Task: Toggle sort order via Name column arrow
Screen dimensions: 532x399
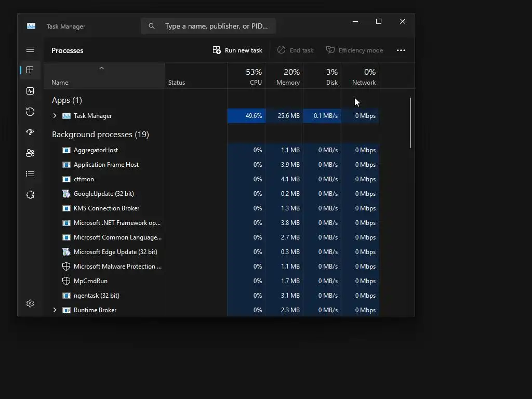Action: pyautogui.click(x=101, y=68)
